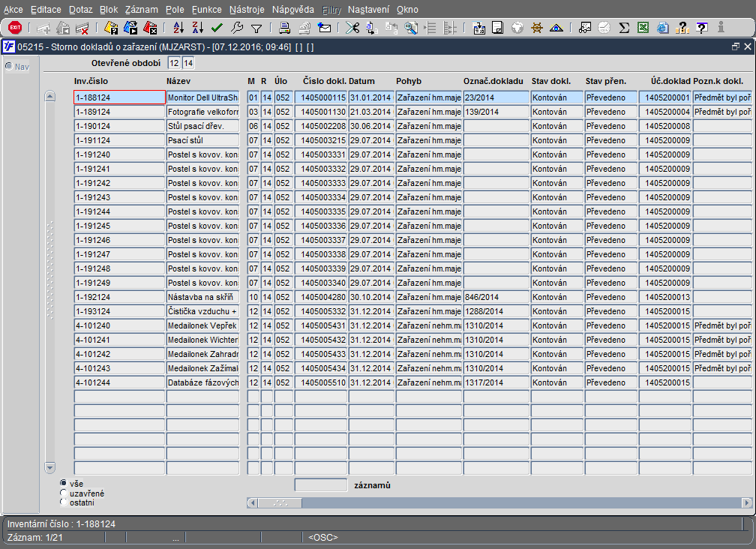Viewport: 756px width, 549px height.
Task: Open the Akce menu
Action: tap(13, 9)
